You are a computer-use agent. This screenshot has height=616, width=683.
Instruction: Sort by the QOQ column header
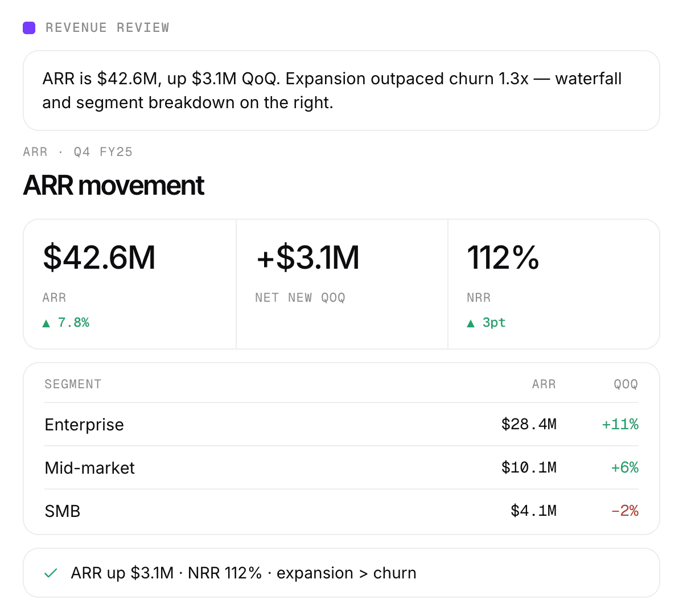tap(626, 384)
